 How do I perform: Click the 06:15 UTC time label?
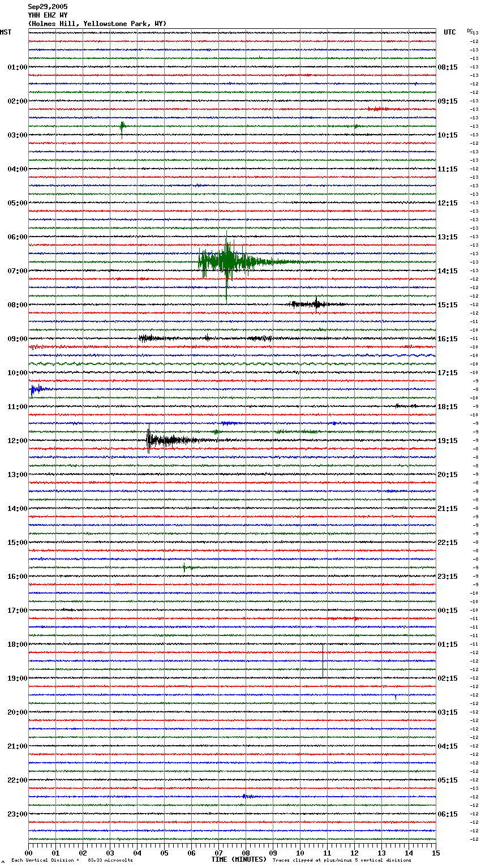pyautogui.click(x=448, y=814)
